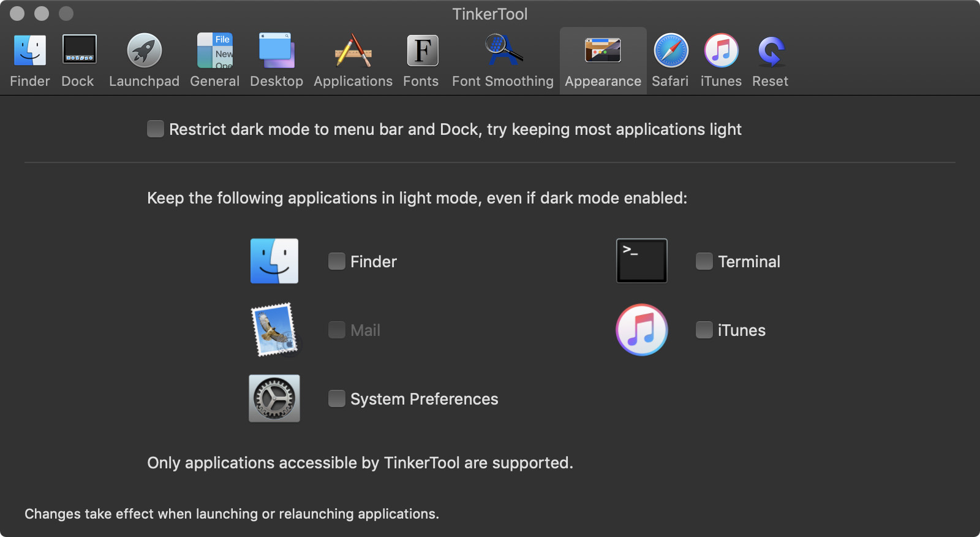980x537 pixels.
Task: Open the Fonts pane
Action: coord(421,60)
